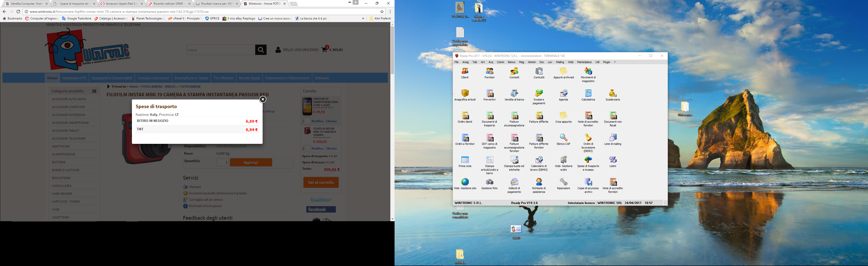The image size is (868, 266).
Task: Open Anagrafica articoli icon
Action: pyautogui.click(x=465, y=93)
